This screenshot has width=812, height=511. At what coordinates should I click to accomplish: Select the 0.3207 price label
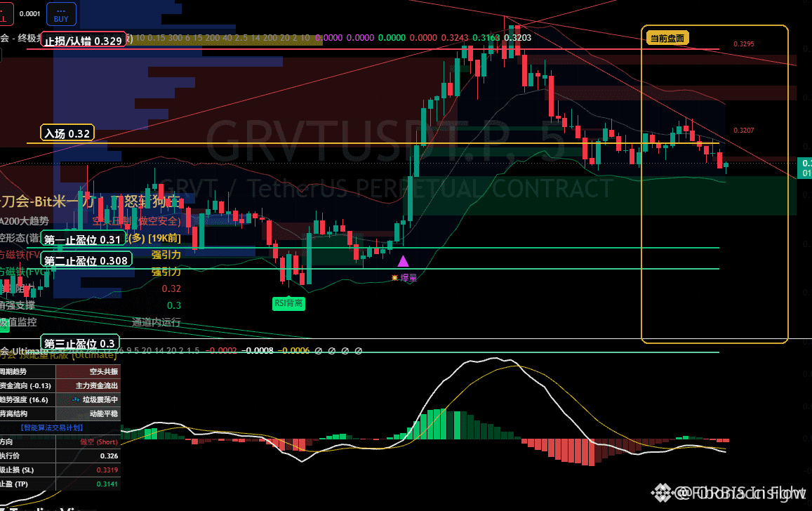[744, 131]
